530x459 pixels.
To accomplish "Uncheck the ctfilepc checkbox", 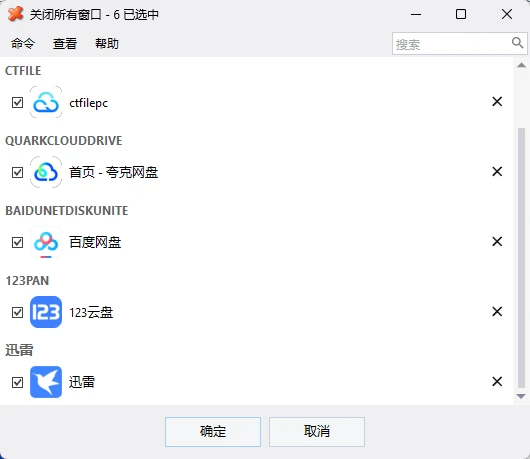I will [x=17, y=102].
